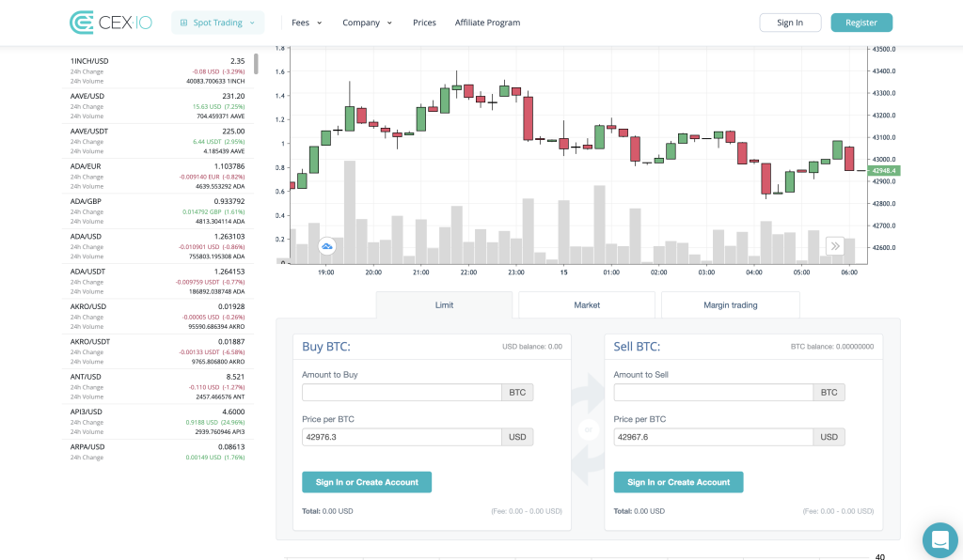Click the USD unit label beside sell price

829,437
